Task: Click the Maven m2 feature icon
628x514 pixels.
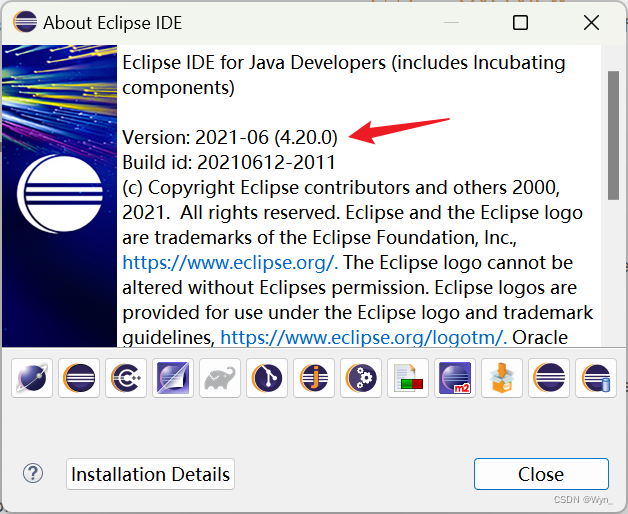Action: point(455,378)
